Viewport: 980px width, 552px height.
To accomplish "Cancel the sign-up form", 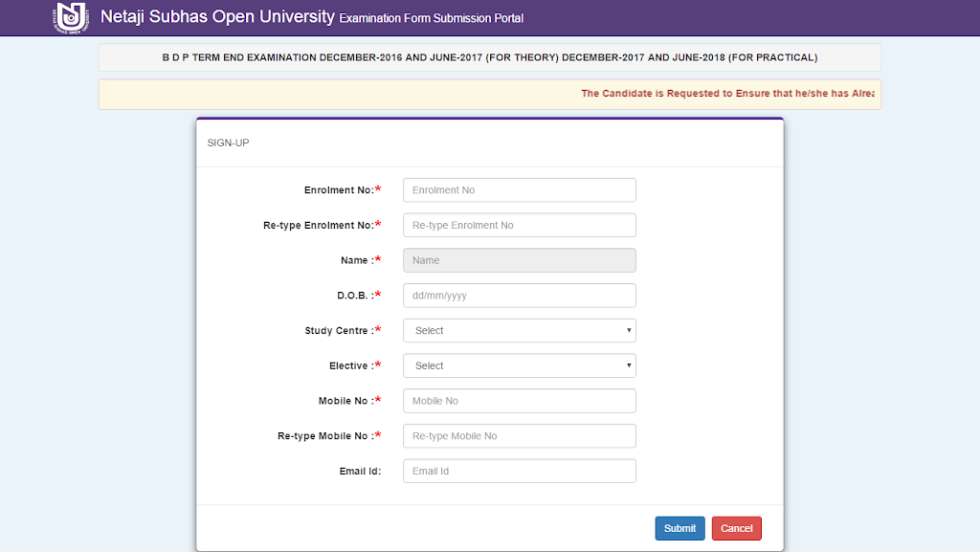I will point(736,528).
